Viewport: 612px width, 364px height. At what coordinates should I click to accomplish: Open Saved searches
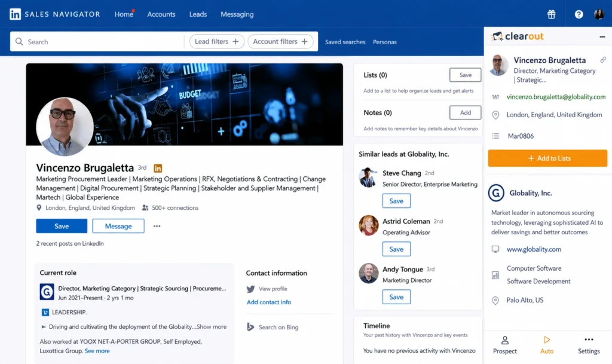click(345, 42)
